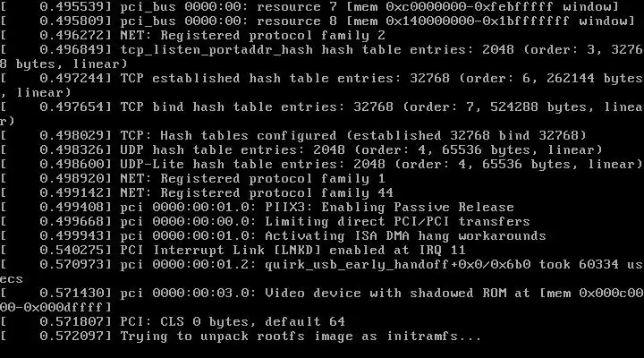Click the 'resource 8' pci_bus line
Viewport: 644px width, 358px height.
(x=317, y=21)
